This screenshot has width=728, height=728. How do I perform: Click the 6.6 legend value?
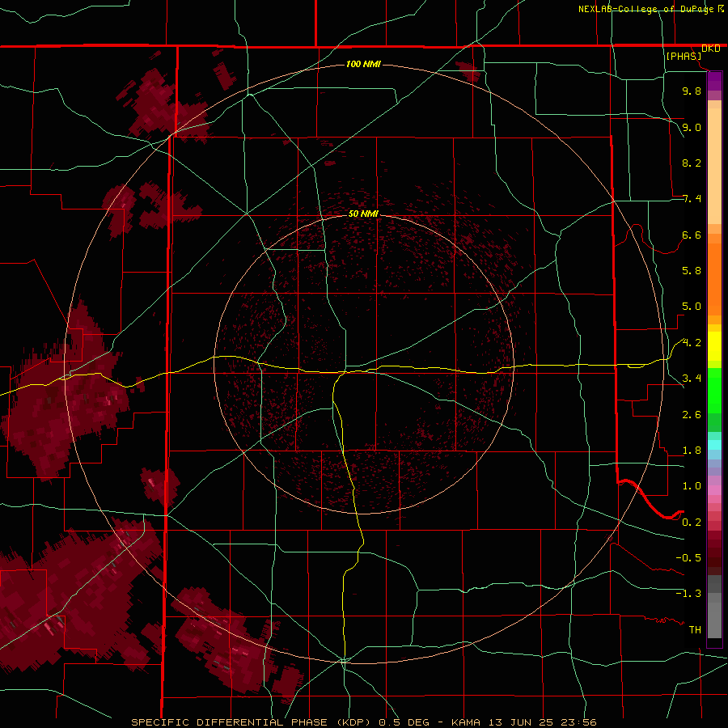click(692, 235)
